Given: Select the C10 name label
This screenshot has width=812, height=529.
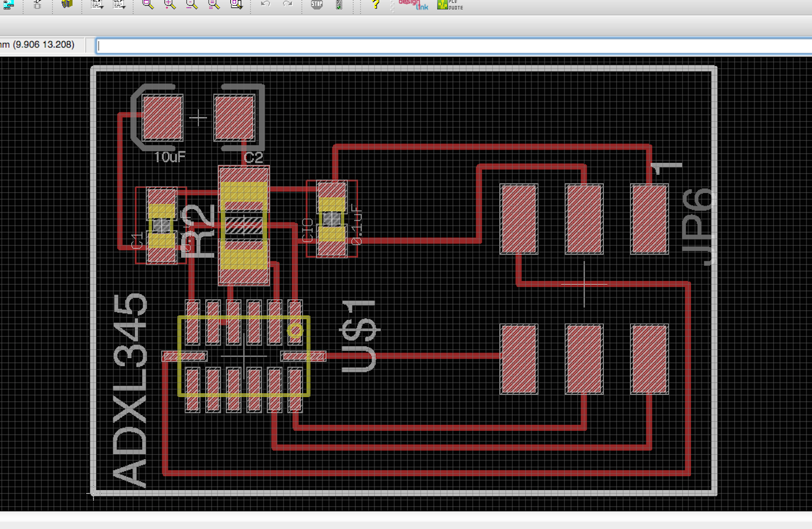Looking at the screenshot, I should (x=308, y=230).
